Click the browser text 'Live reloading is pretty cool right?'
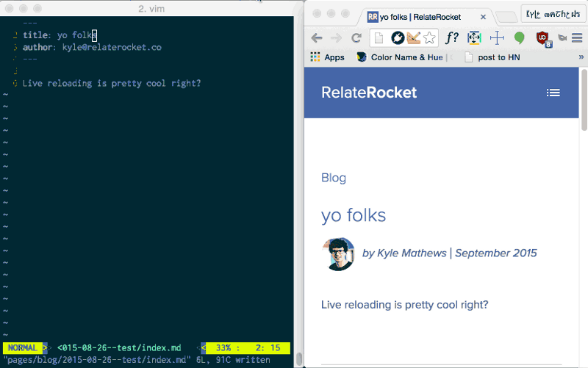The image size is (588, 368). click(x=405, y=305)
